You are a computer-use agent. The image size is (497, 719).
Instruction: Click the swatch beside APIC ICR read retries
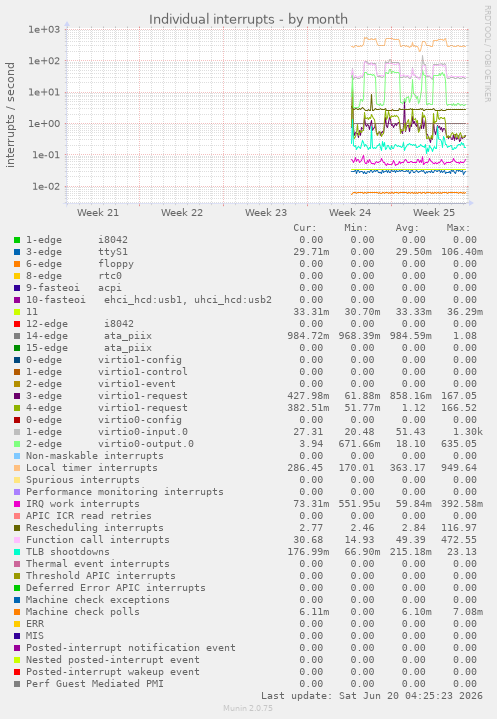[x=17, y=516]
